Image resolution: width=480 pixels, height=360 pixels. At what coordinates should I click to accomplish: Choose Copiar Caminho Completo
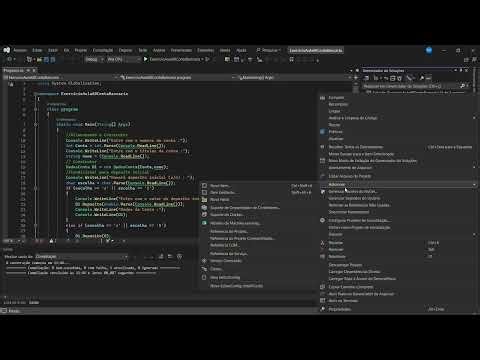tap(398, 287)
